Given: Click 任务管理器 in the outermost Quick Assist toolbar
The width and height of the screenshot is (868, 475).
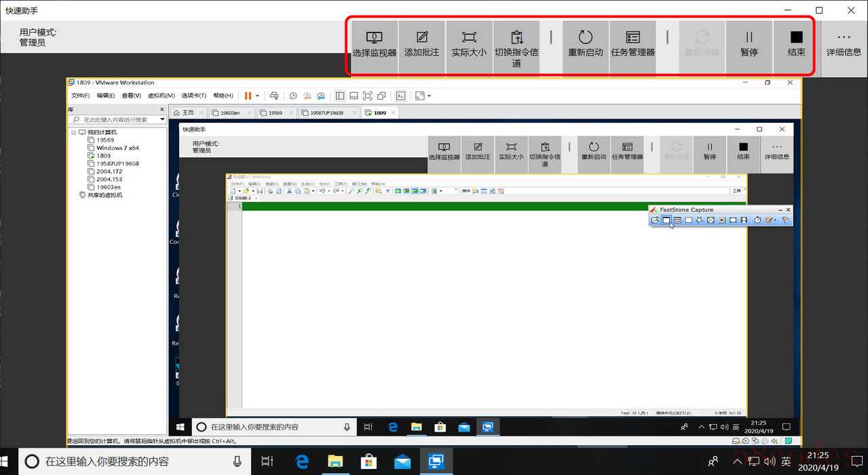Looking at the screenshot, I should point(633,44).
